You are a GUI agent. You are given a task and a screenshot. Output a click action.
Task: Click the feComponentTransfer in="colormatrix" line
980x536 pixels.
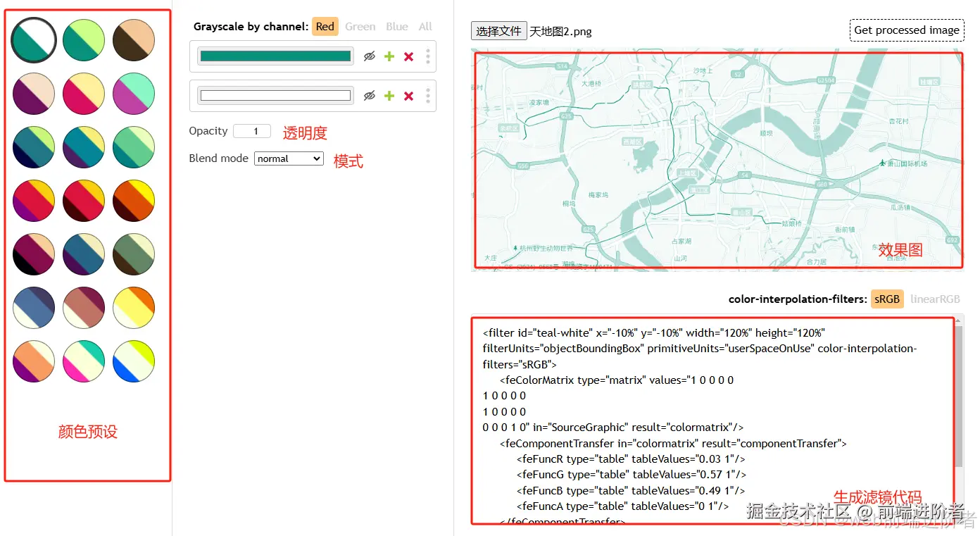point(673,444)
